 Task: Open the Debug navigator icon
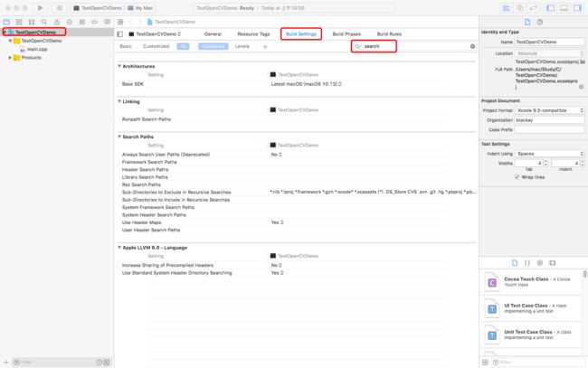pos(82,22)
